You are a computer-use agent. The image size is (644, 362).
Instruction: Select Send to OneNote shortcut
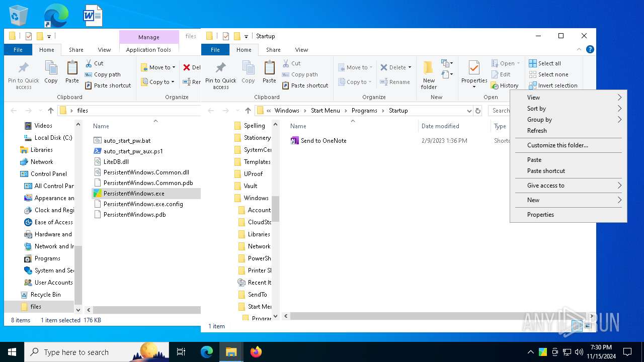pos(324,141)
